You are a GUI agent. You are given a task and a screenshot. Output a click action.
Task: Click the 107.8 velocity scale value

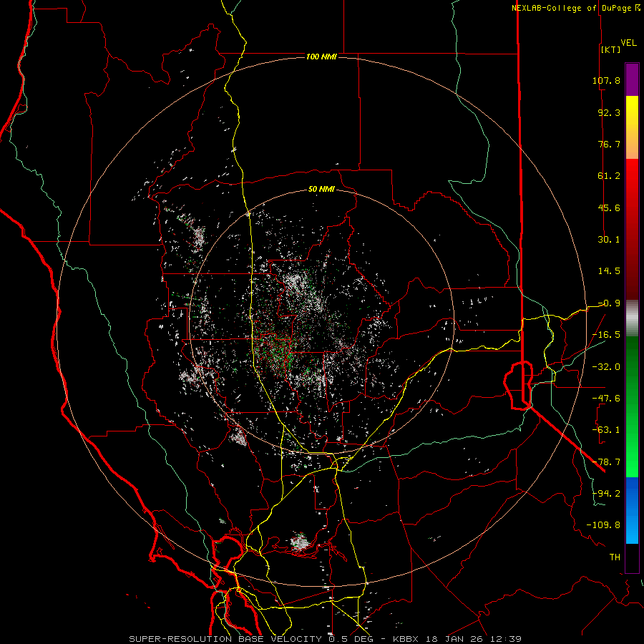(x=606, y=80)
